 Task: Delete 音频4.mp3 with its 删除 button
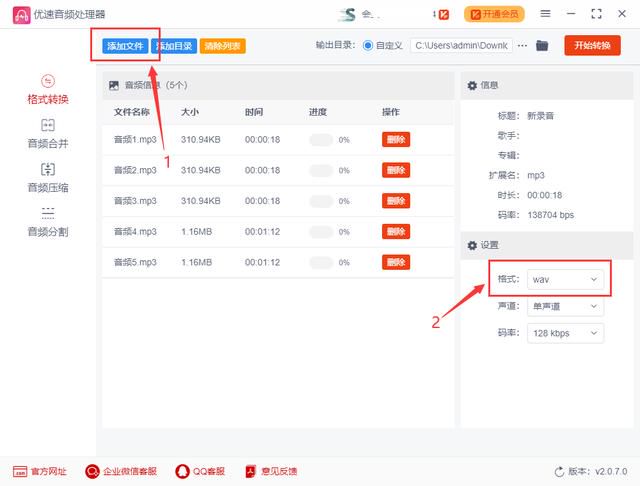396,231
